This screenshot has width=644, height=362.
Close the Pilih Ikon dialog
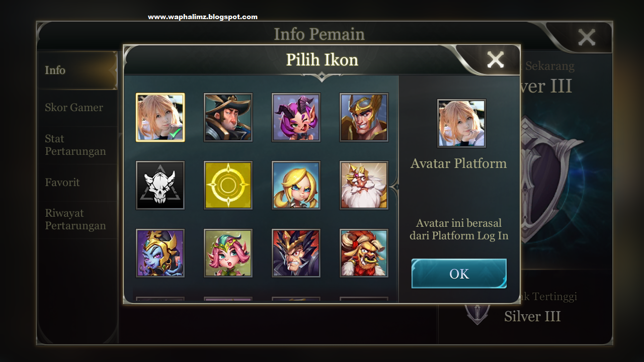pos(496,60)
